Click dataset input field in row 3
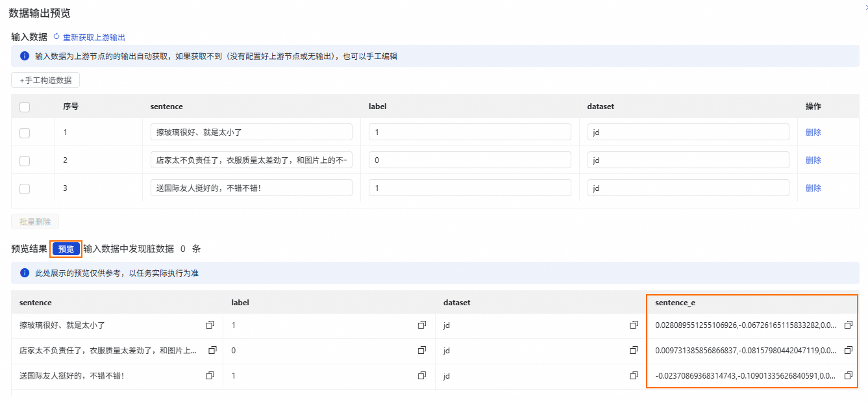The width and height of the screenshot is (868, 402). click(688, 188)
